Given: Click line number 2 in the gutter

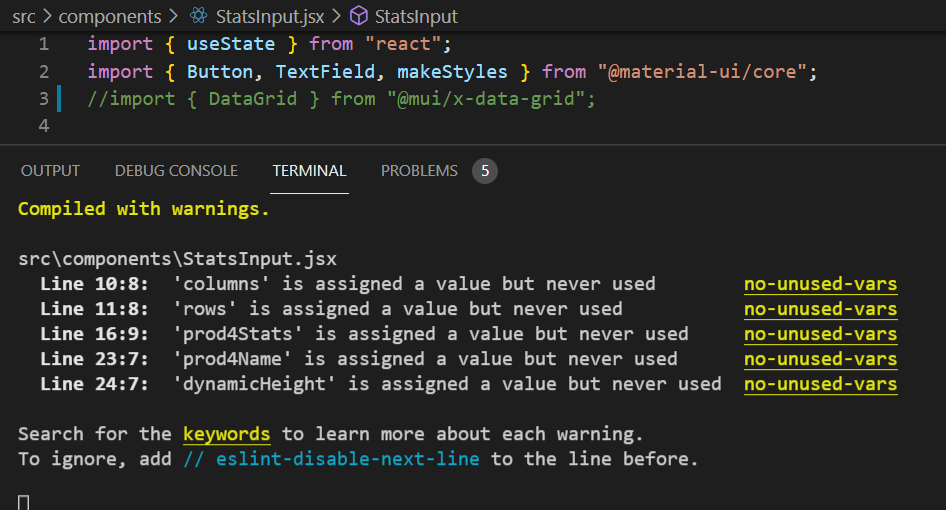Looking at the screenshot, I should click(x=44, y=72).
